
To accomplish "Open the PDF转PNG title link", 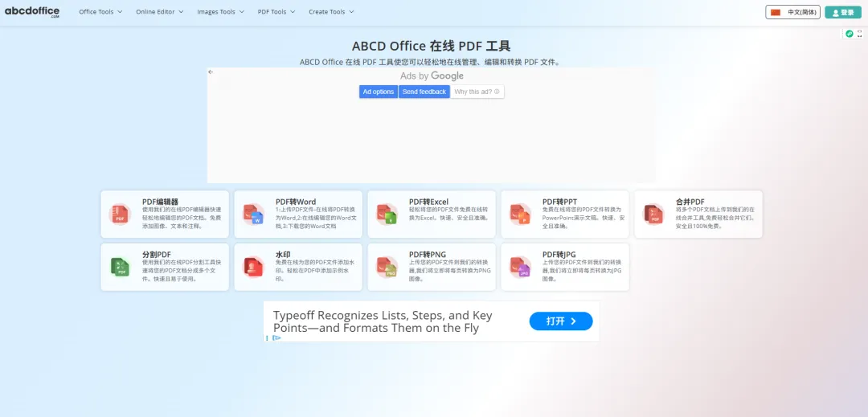I will click(x=428, y=255).
